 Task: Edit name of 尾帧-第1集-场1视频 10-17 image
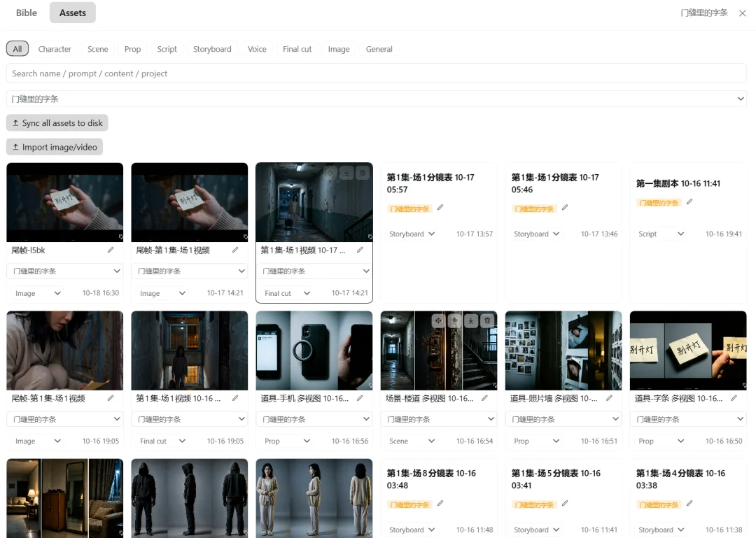coord(235,250)
